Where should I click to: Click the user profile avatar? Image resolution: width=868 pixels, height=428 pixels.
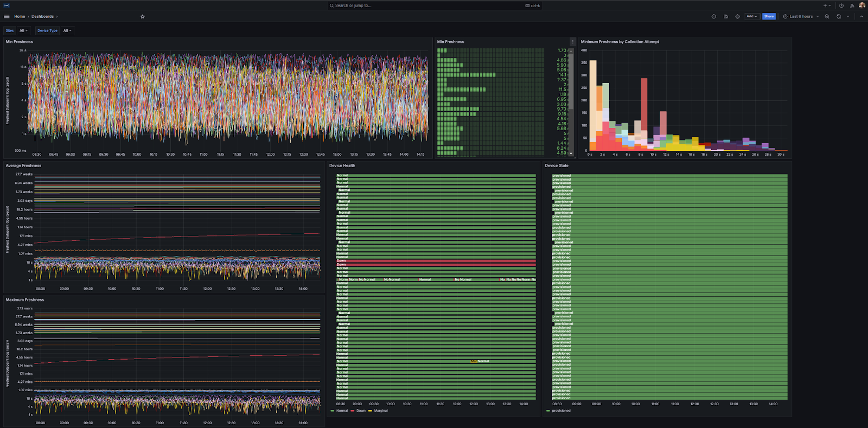(x=861, y=5)
